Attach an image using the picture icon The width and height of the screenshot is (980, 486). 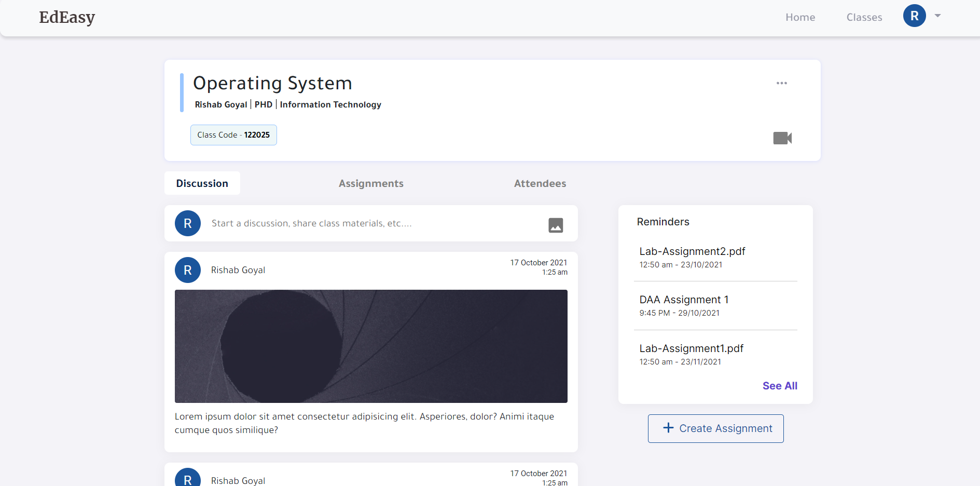click(556, 225)
